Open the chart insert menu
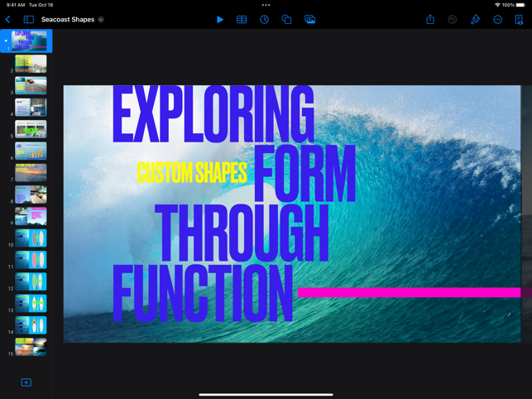Screen dimensions: 532x399 coord(264,19)
